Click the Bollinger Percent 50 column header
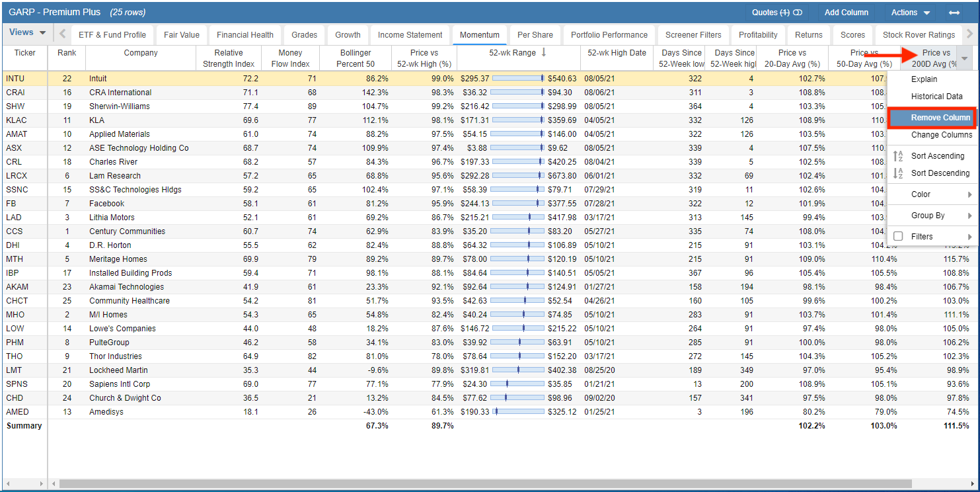The height and width of the screenshot is (492, 980). (356, 58)
